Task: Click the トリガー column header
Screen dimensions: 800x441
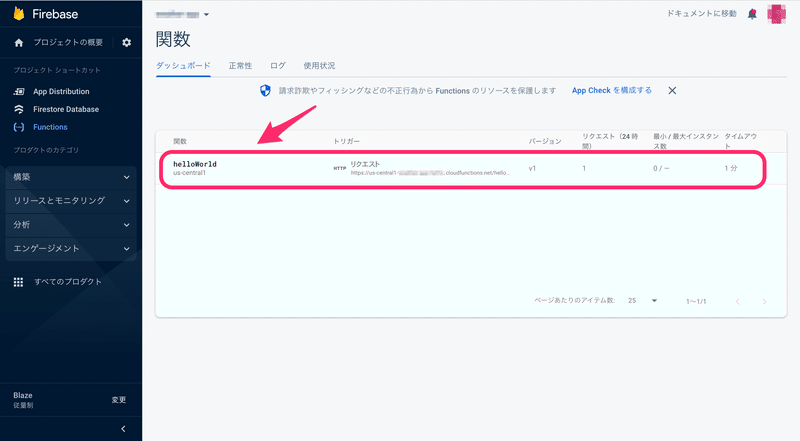Action: tap(346, 141)
